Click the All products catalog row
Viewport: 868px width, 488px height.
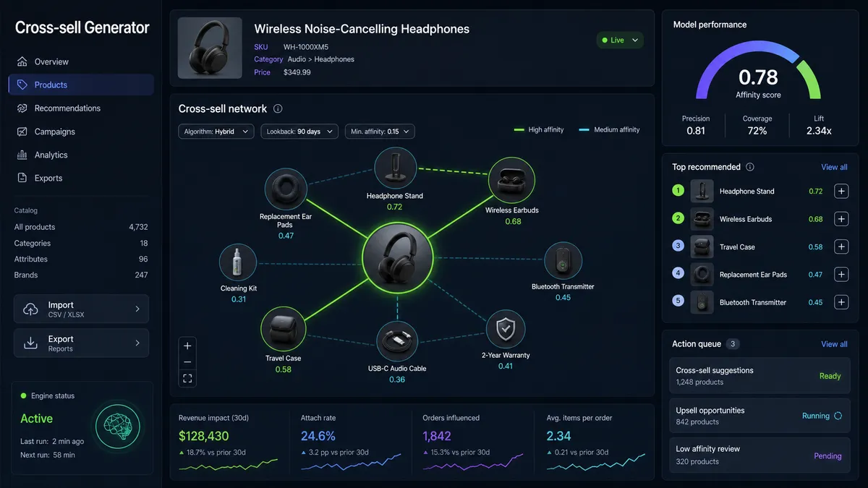(81, 227)
